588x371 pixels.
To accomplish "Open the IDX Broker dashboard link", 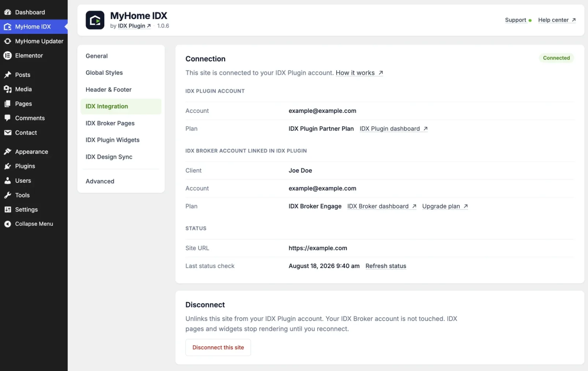I will pyautogui.click(x=382, y=206).
